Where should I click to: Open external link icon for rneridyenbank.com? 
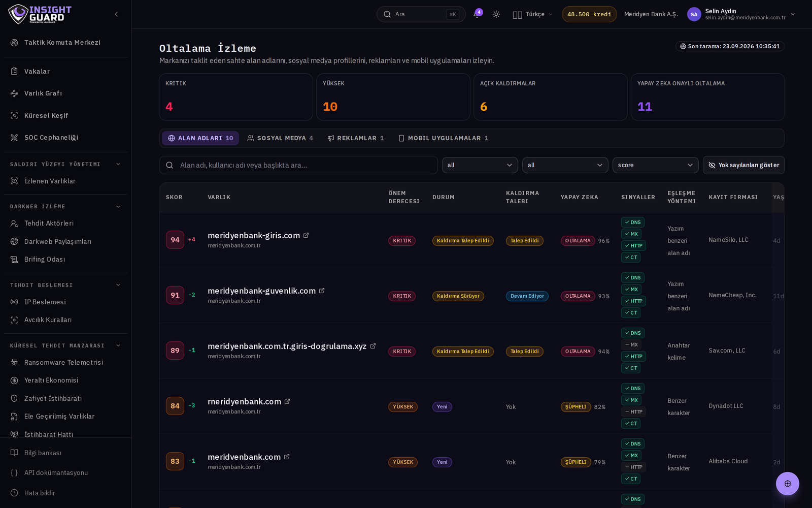pos(287,401)
